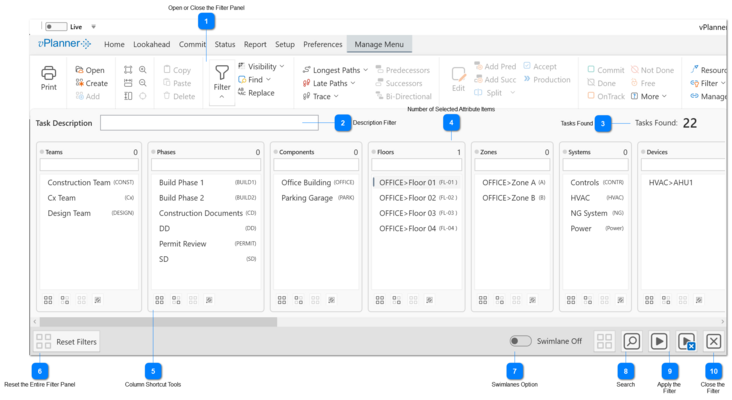The image size is (732, 400).
Task: Select Build Phase 2 in Phases
Action: coord(206,198)
